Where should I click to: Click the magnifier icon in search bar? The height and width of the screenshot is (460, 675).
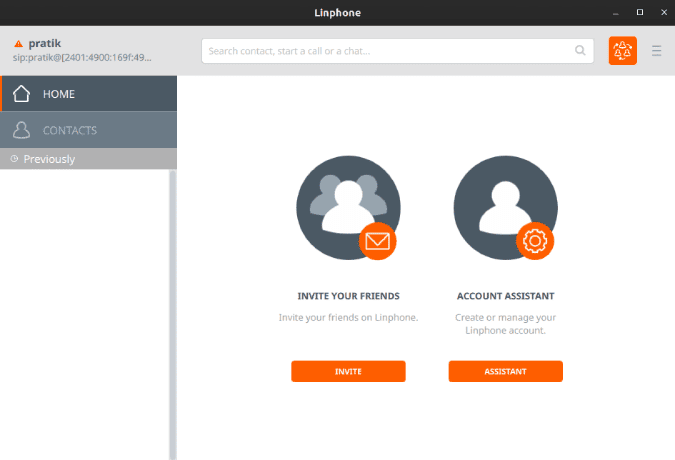coord(580,51)
